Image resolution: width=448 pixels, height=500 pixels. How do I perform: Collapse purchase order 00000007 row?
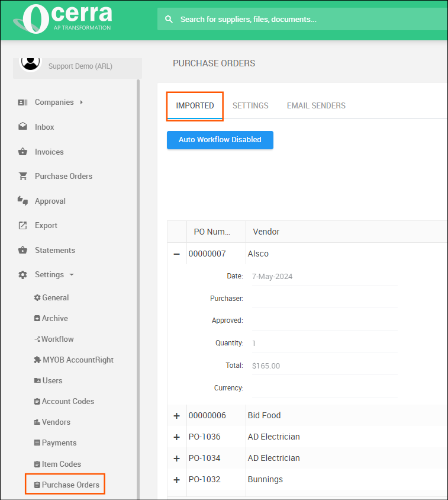(176, 254)
